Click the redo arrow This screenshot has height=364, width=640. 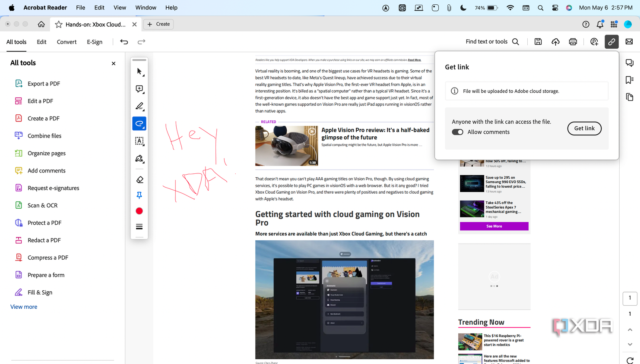point(141,42)
